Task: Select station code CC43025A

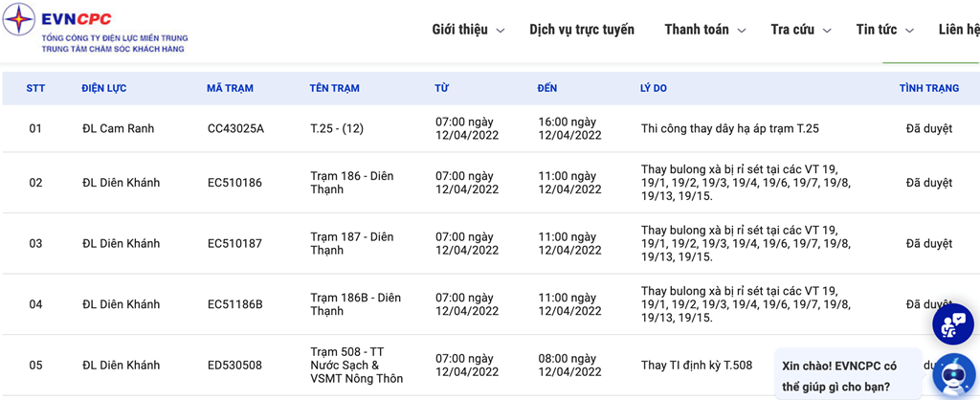Action: tap(235, 128)
